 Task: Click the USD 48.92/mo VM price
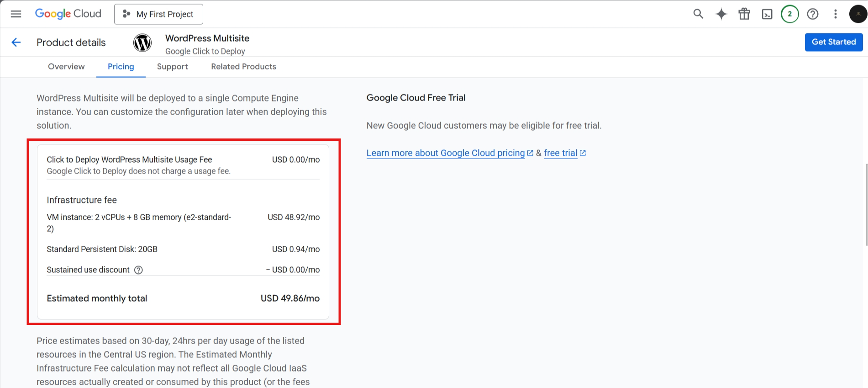click(x=294, y=217)
